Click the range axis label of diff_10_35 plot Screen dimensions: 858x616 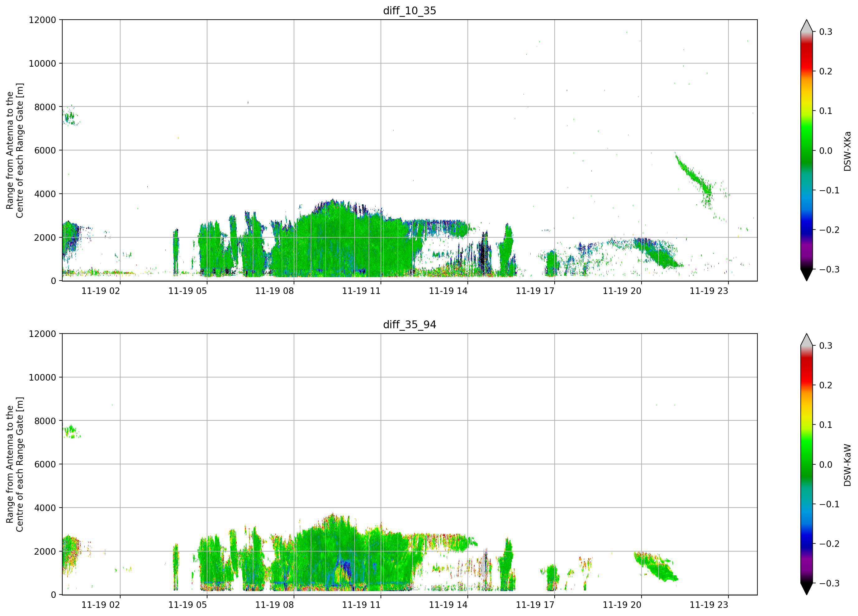[15, 150]
